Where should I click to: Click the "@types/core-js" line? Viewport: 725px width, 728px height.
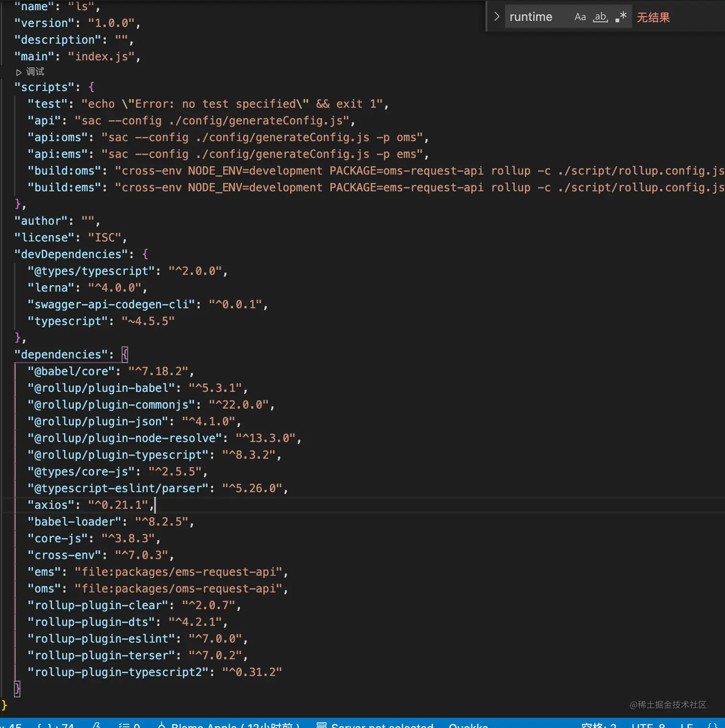(117, 472)
